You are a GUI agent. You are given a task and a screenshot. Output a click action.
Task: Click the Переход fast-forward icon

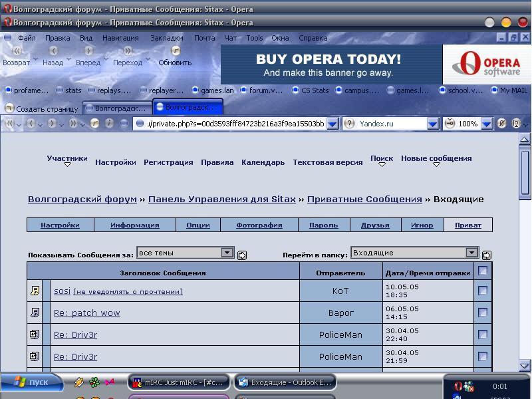click(128, 51)
